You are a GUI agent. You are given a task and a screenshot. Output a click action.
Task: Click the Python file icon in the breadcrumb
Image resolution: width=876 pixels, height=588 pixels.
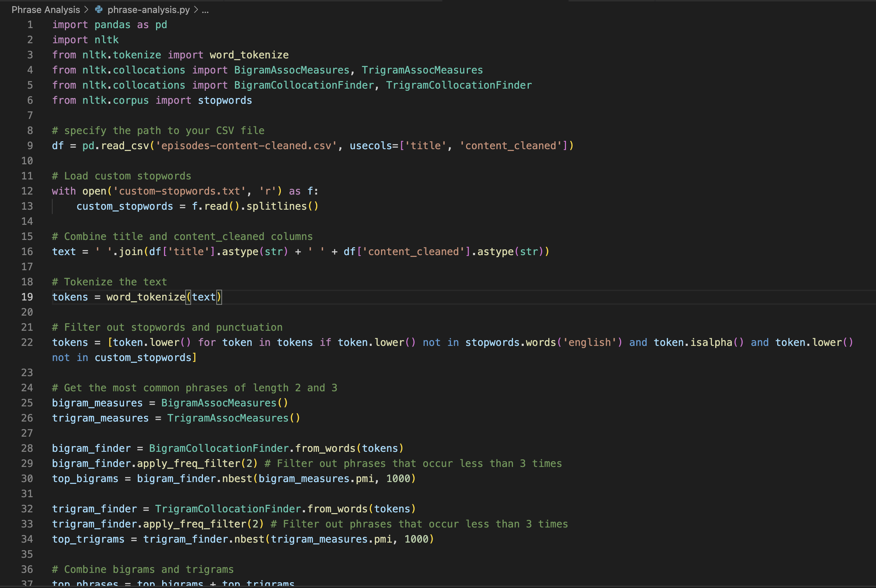(x=98, y=9)
